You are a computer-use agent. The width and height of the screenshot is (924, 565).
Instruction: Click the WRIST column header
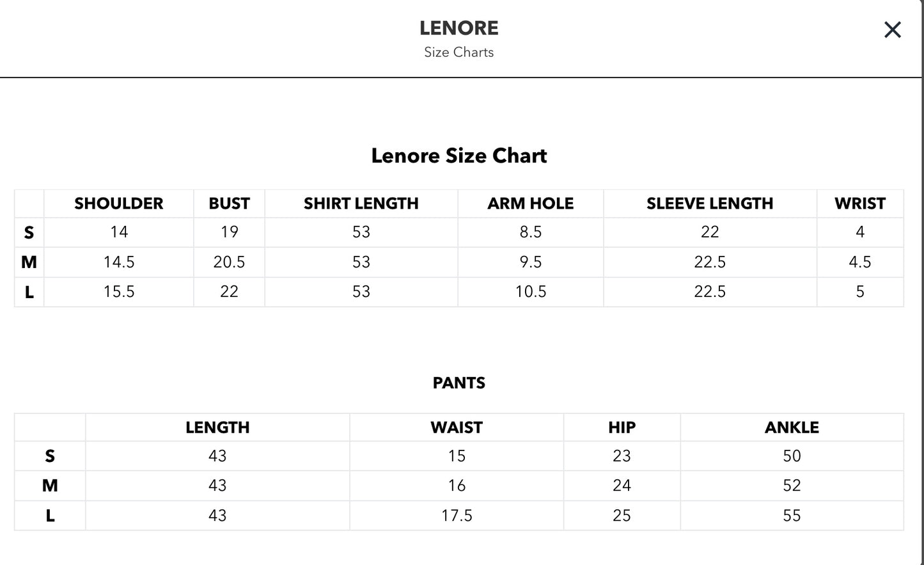[860, 203]
